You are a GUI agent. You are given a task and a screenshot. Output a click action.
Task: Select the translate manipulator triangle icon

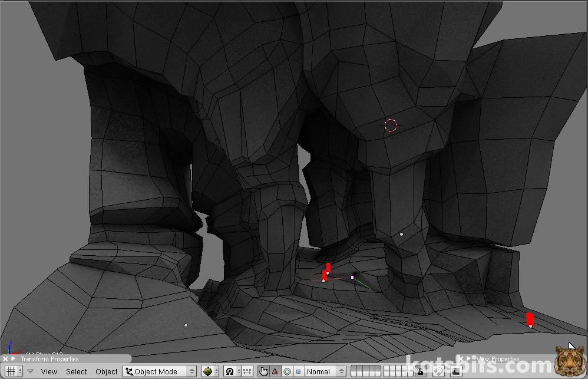coord(275,371)
